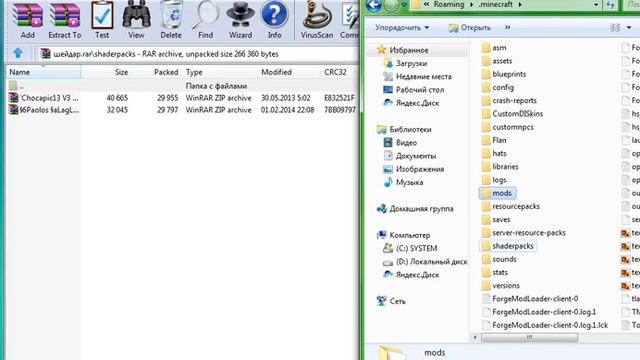Select the assets folder

tap(502, 61)
